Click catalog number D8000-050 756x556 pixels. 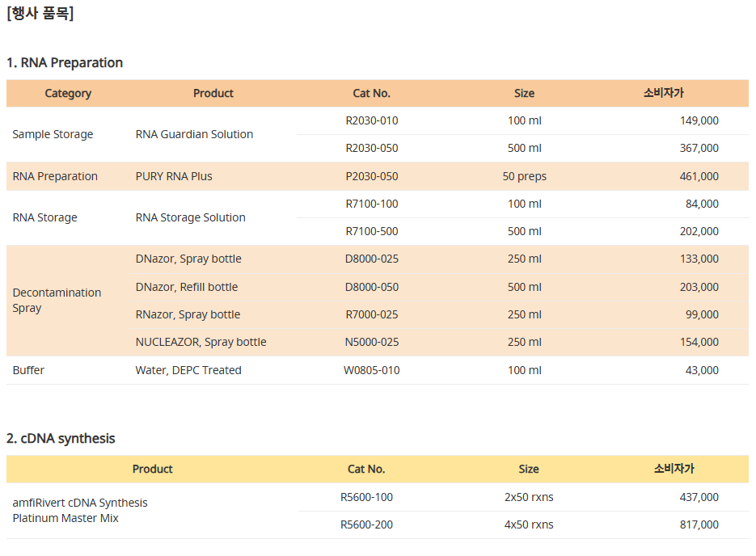click(372, 287)
